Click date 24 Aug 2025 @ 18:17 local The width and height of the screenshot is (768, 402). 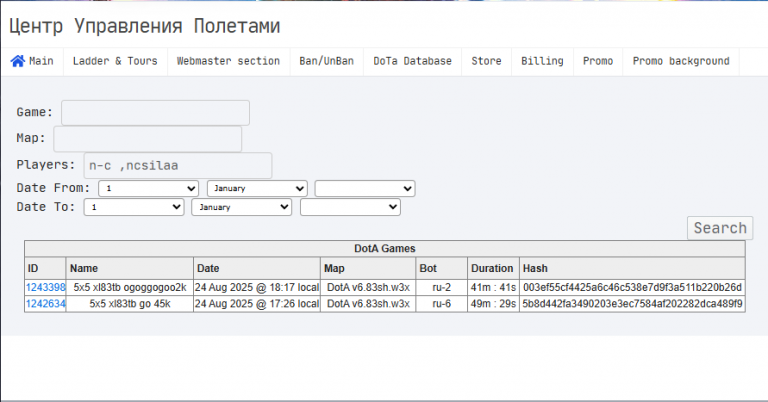pyautogui.click(x=257, y=287)
